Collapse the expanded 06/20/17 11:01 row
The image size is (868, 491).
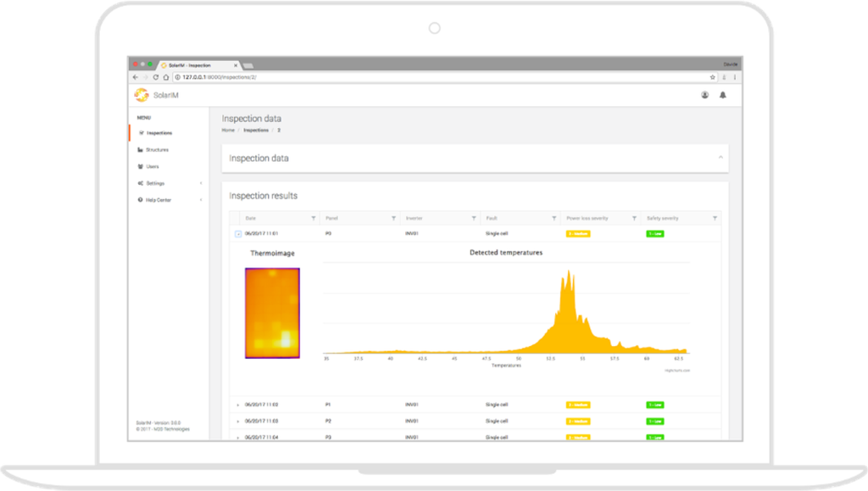click(x=237, y=233)
